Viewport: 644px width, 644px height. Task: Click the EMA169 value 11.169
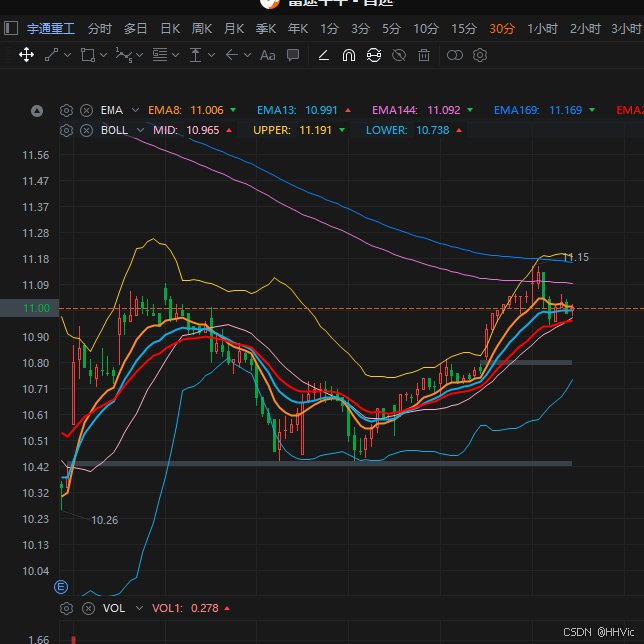(566, 110)
